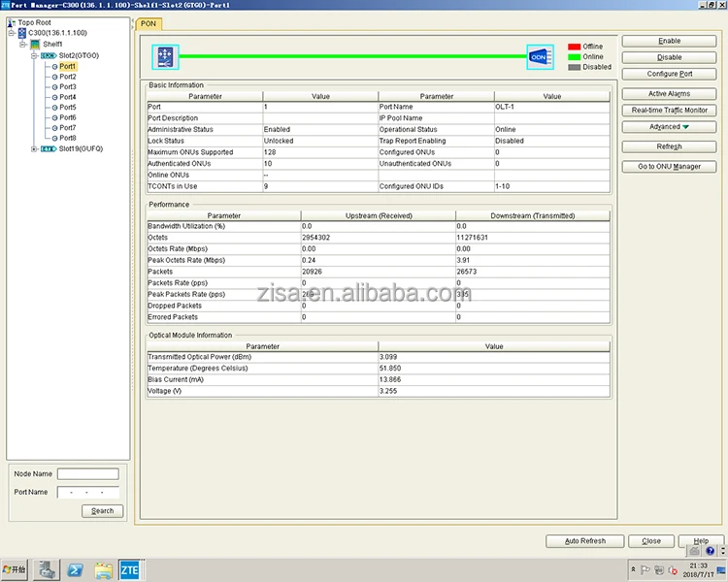728x582 pixels.
Task: Click the muted volume tray icon
Action: [673, 570]
